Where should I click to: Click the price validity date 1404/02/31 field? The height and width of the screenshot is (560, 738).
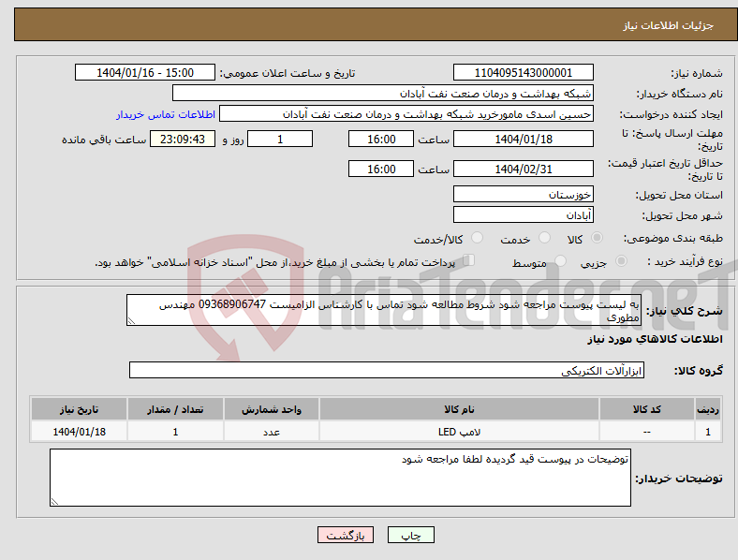pyautogui.click(x=523, y=169)
